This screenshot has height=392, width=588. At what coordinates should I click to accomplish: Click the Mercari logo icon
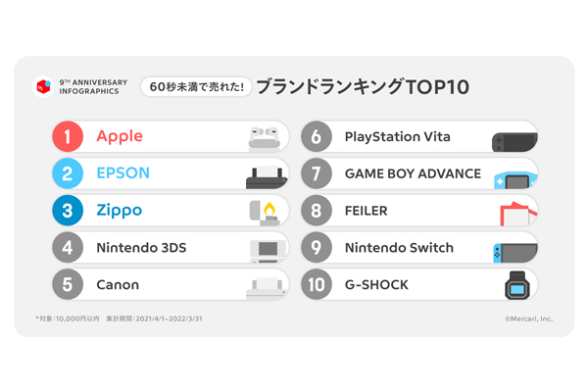[x=42, y=86]
